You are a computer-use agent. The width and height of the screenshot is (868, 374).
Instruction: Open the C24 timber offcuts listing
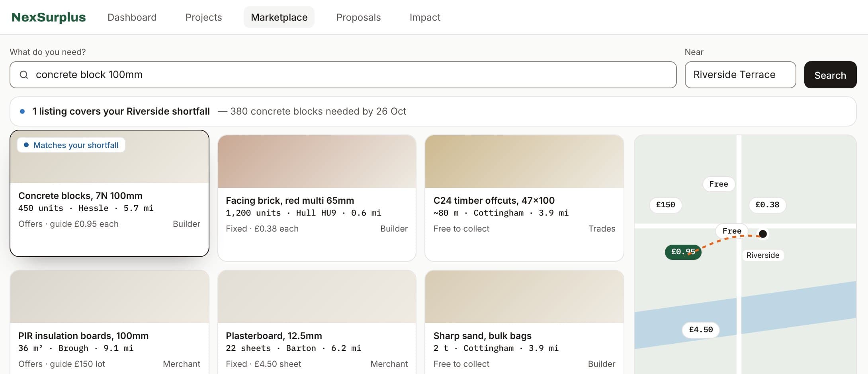524,198
